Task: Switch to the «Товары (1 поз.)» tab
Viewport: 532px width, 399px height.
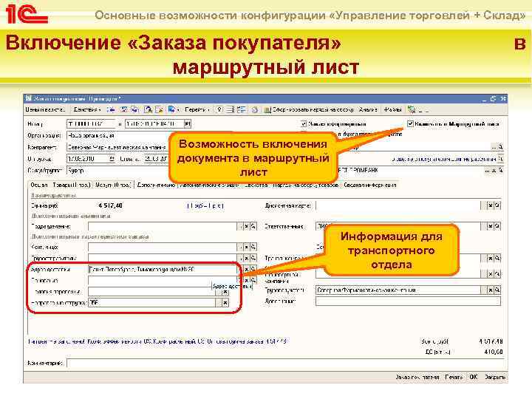Action: pos(72,185)
